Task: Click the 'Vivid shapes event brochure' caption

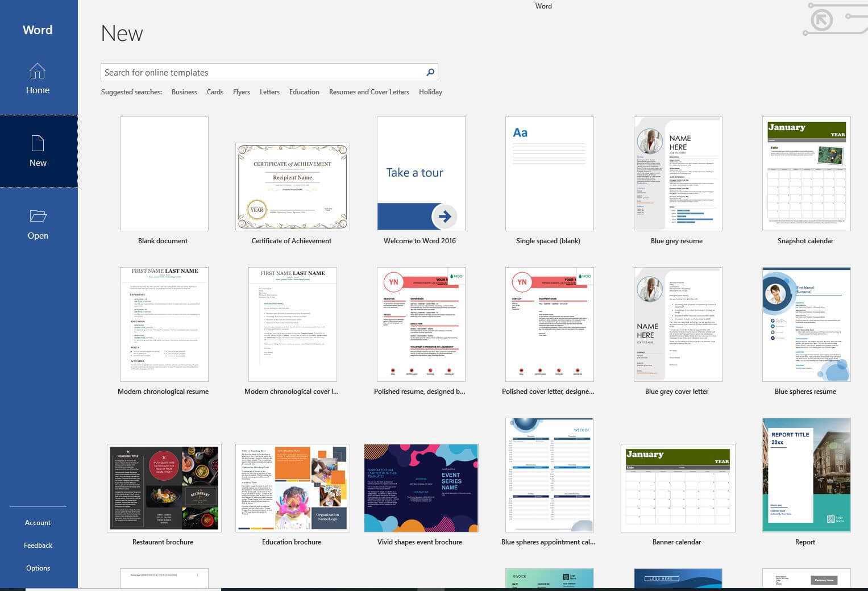Action: coord(420,542)
